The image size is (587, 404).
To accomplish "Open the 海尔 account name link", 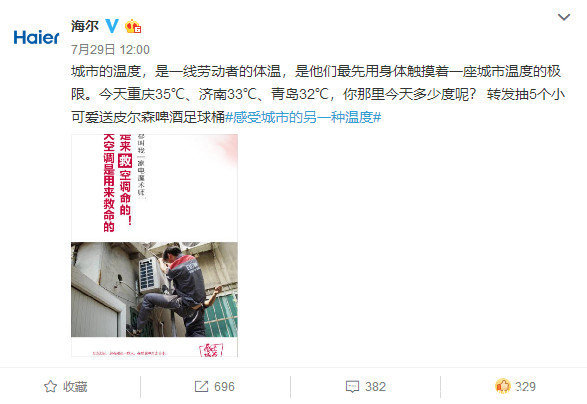I will pos(85,26).
